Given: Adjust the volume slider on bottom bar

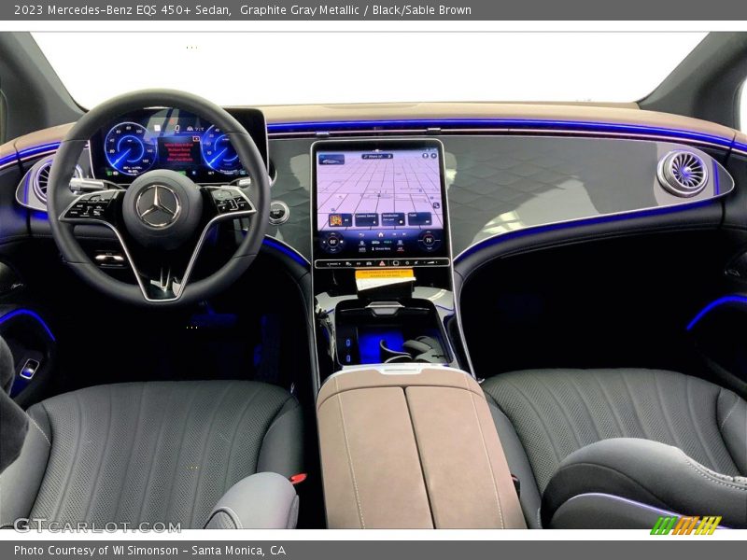Looking at the screenshot, I should pos(430,262).
